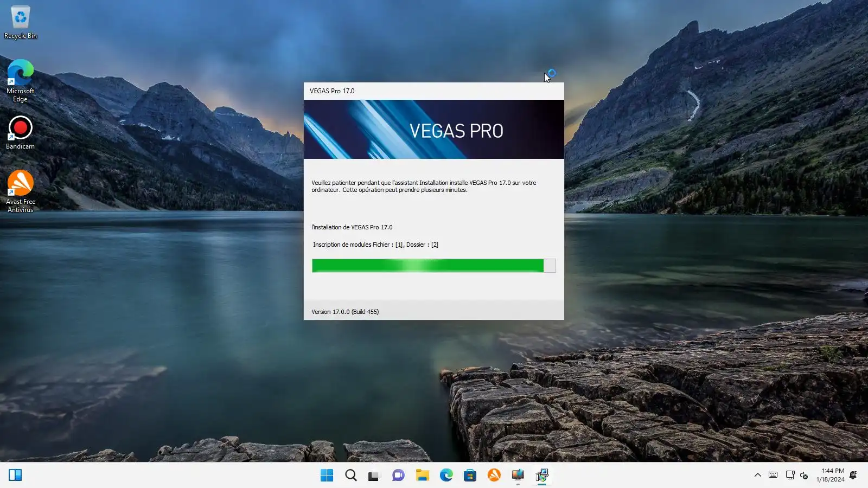Screen dimensions: 868x488
Task: Select the Bandicam desktop shortcut
Action: pos(20,133)
